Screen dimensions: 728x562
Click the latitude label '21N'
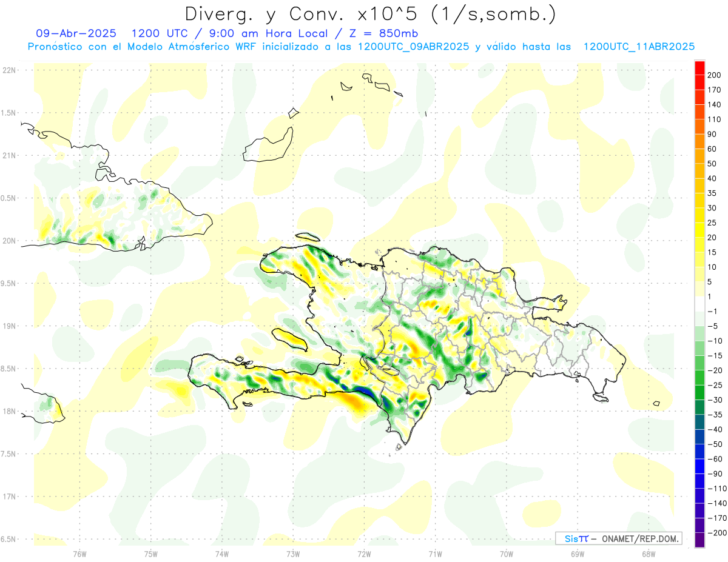(x=8, y=155)
